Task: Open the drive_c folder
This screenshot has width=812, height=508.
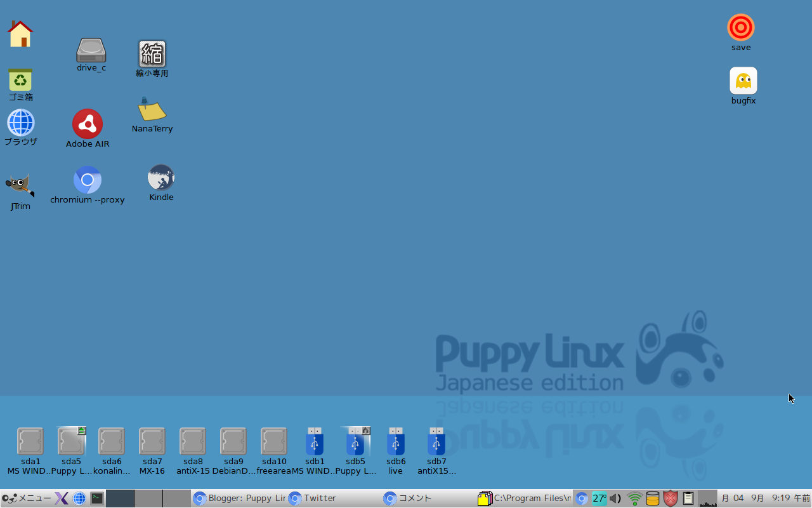Action: point(90,51)
